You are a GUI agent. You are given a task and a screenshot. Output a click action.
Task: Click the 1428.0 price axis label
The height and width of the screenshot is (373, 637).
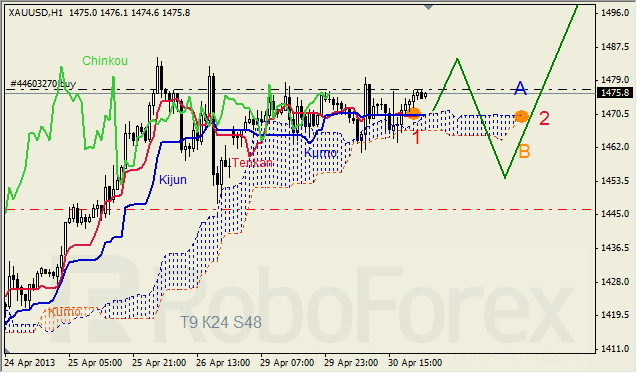click(615, 282)
